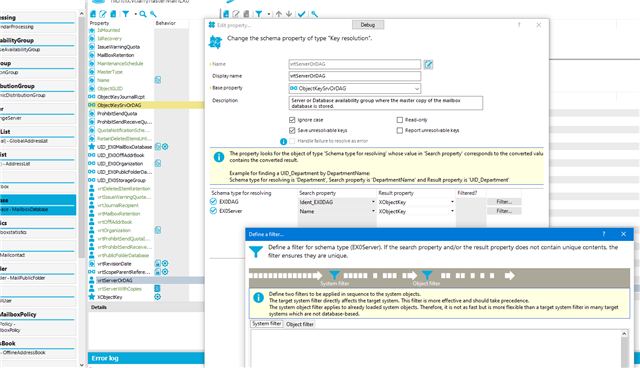640x368 pixels.
Task: Enable Report unresolvable keys checkbox
Action: pos(400,131)
